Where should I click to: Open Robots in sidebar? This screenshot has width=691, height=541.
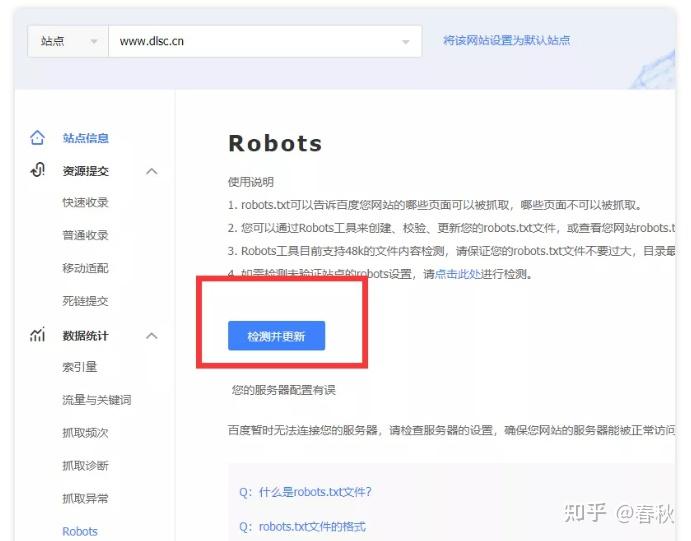click(x=80, y=531)
